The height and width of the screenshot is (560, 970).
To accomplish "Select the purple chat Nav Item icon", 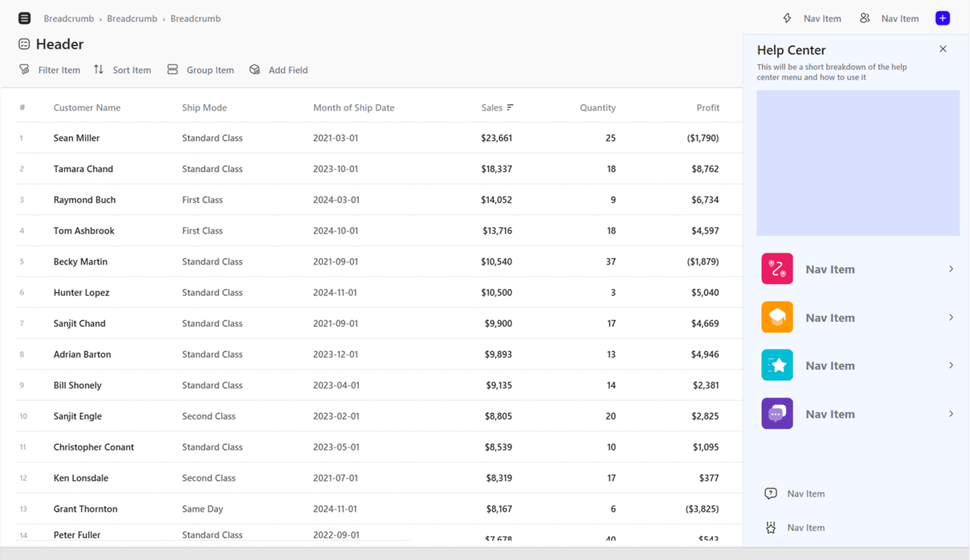I will point(777,414).
